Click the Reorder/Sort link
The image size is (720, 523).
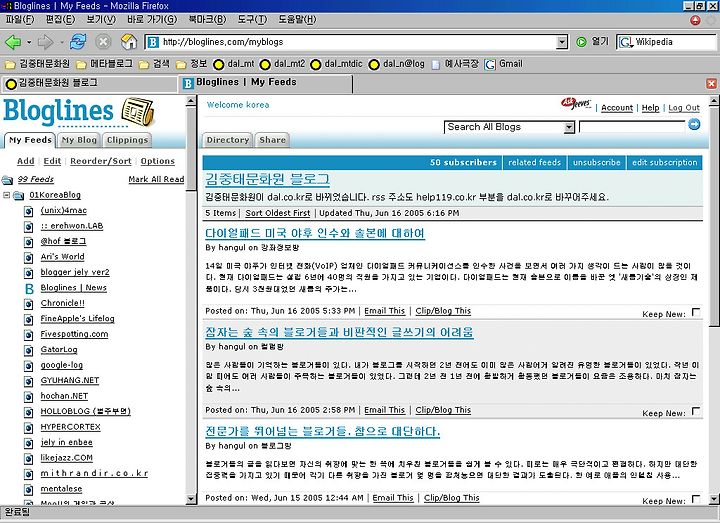tap(101, 161)
